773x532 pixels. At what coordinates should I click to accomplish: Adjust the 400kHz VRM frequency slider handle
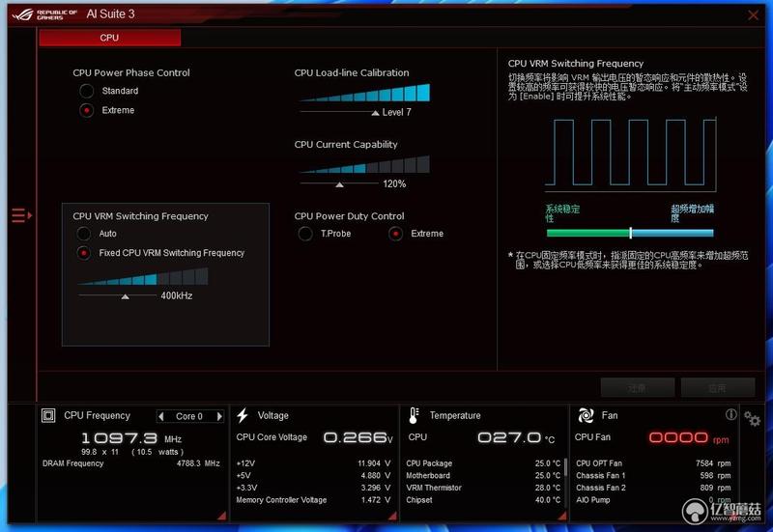pyautogui.click(x=126, y=296)
